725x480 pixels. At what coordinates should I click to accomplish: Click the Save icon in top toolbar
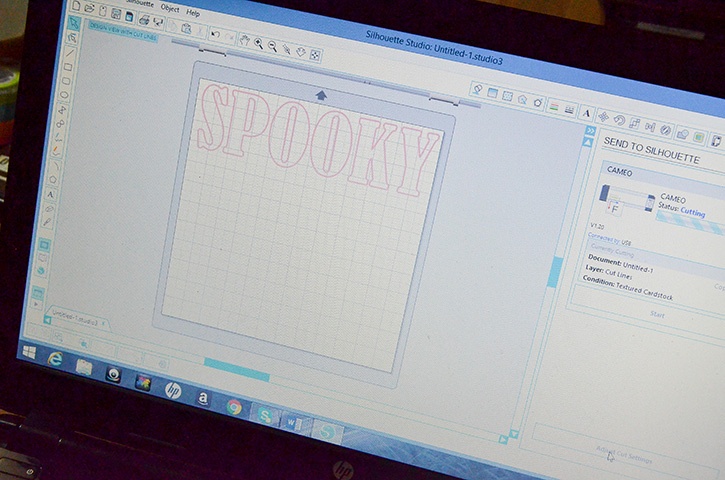coord(116,14)
